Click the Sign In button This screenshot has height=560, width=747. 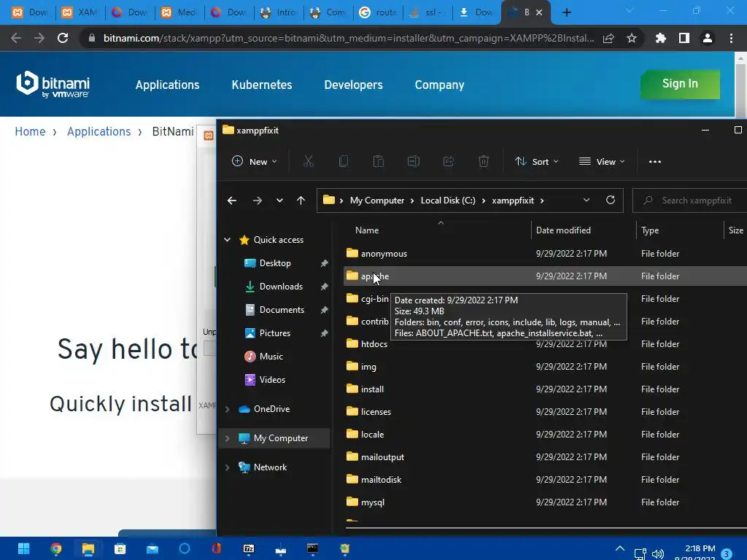680,84
